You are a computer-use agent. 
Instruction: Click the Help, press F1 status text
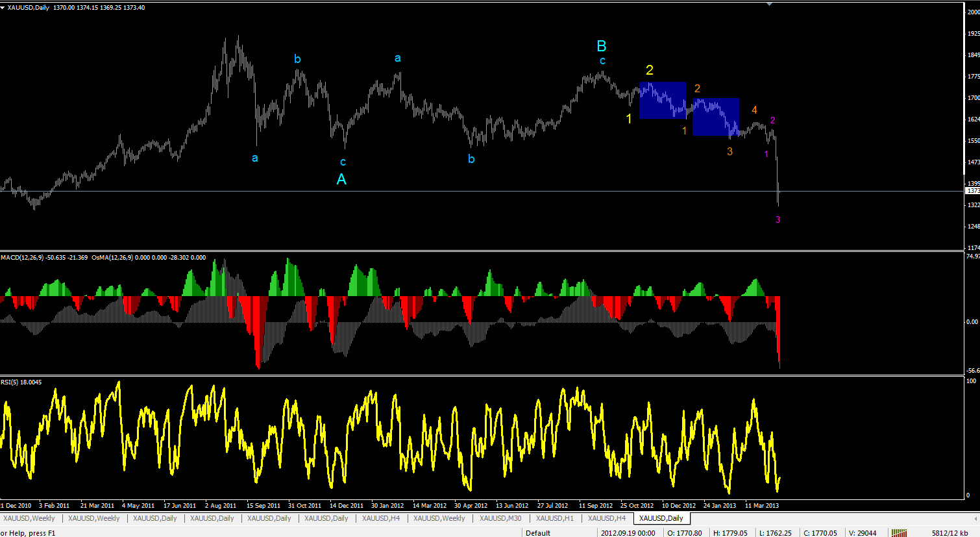(28, 533)
